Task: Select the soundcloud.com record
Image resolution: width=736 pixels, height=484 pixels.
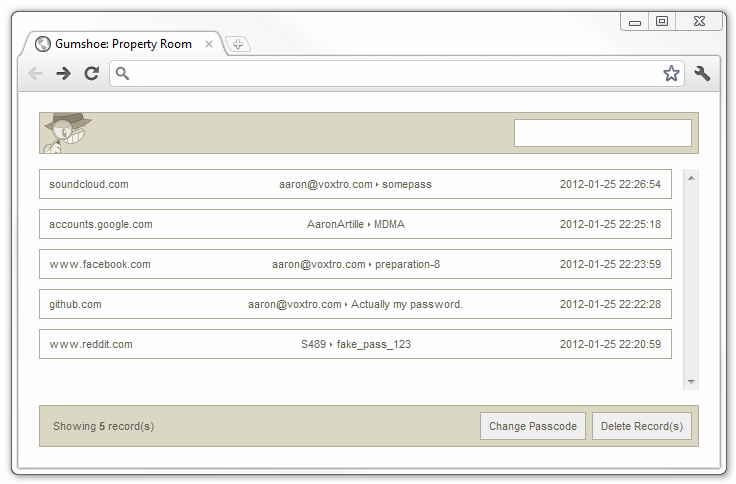Action: point(355,184)
